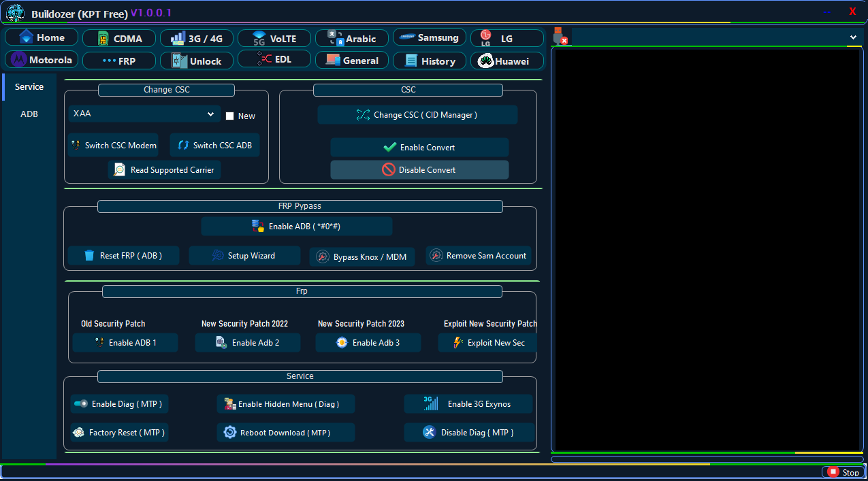Click Enable 3G Exynos signal button
This screenshot has width=868, height=481.
pyautogui.click(x=468, y=404)
